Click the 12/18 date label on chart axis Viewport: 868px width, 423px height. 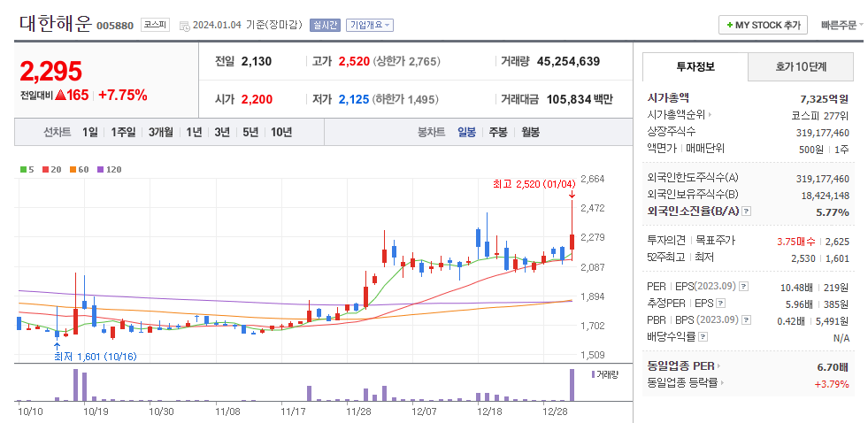(x=488, y=411)
